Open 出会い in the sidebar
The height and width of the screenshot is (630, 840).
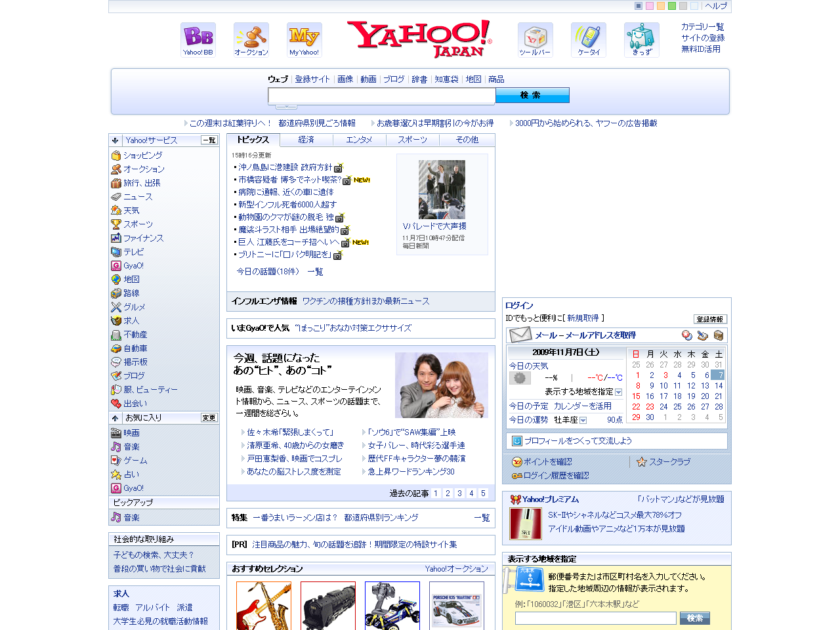pos(135,404)
